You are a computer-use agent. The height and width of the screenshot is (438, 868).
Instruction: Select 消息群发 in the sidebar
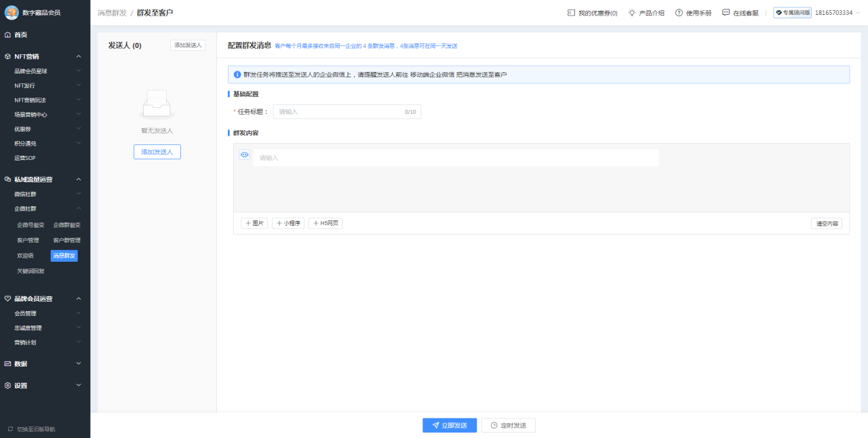(x=64, y=255)
